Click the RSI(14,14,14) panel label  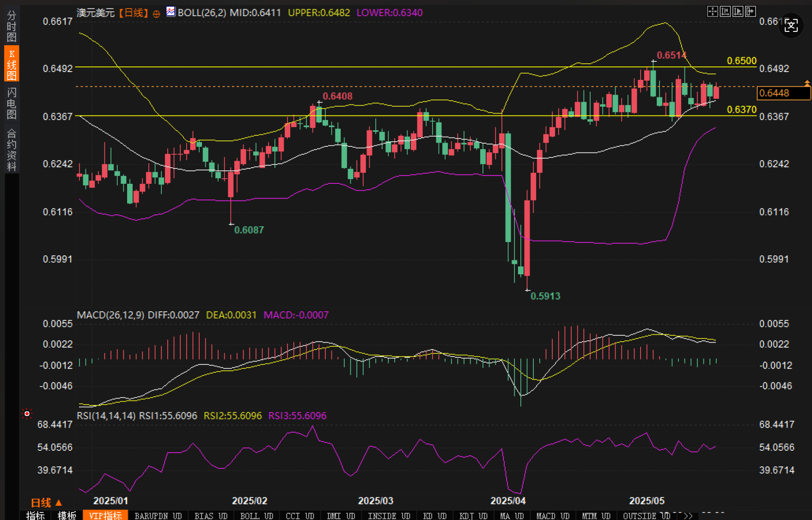[106, 416]
